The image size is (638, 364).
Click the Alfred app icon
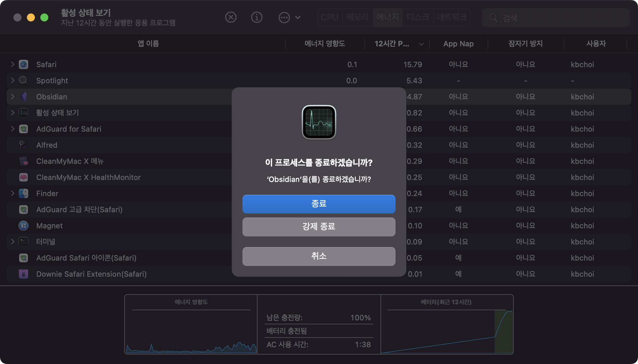tap(24, 145)
